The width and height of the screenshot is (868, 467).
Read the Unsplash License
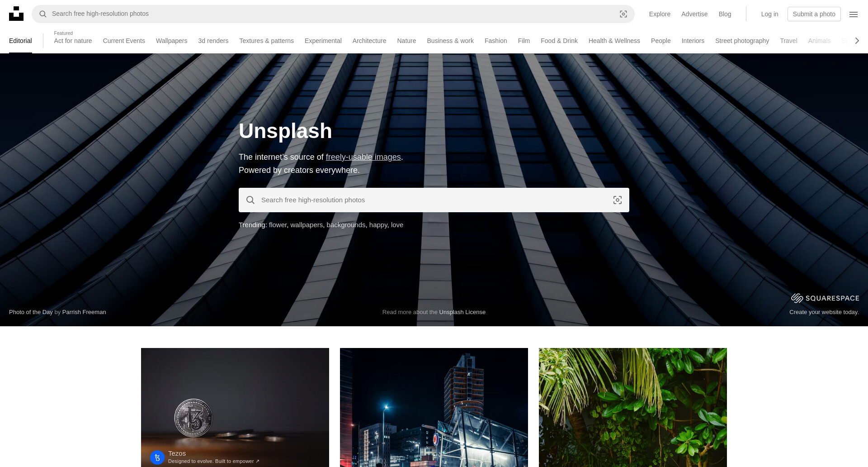coord(462,312)
